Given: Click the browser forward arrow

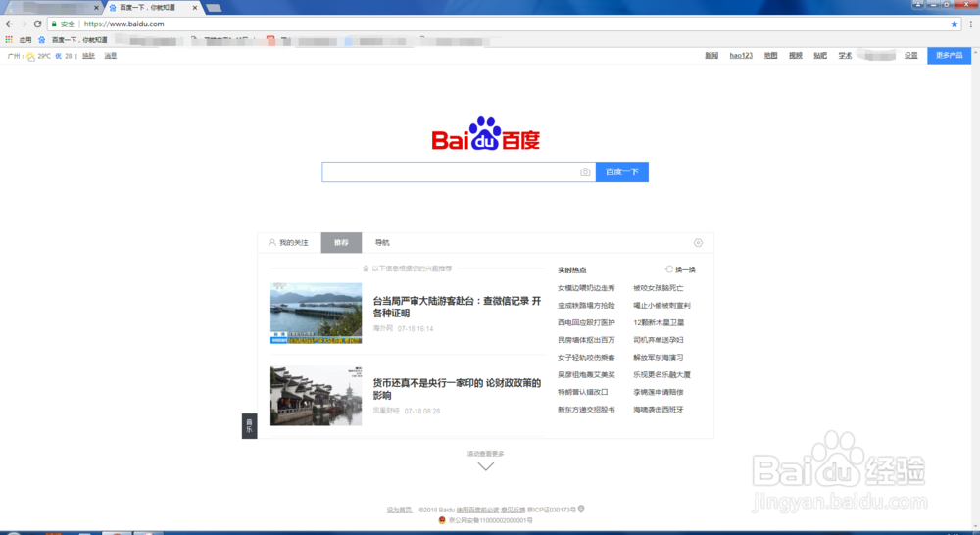Looking at the screenshot, I should 24,24.
